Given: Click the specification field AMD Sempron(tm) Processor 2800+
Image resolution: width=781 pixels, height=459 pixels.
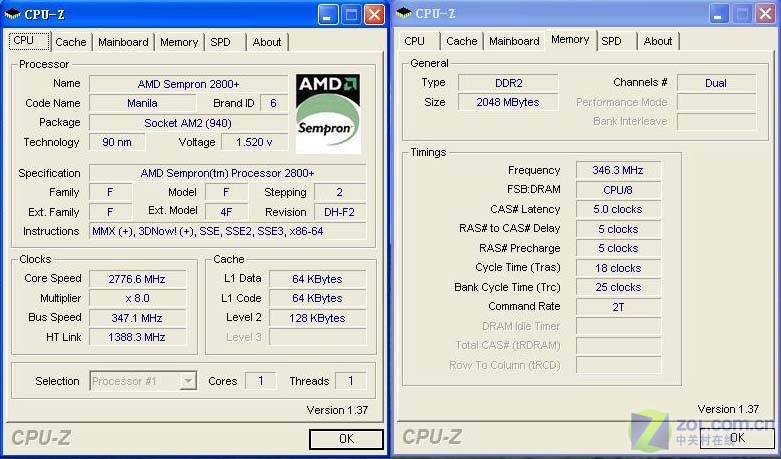Looking at the screenshot, I should click(x=228, y=173).
